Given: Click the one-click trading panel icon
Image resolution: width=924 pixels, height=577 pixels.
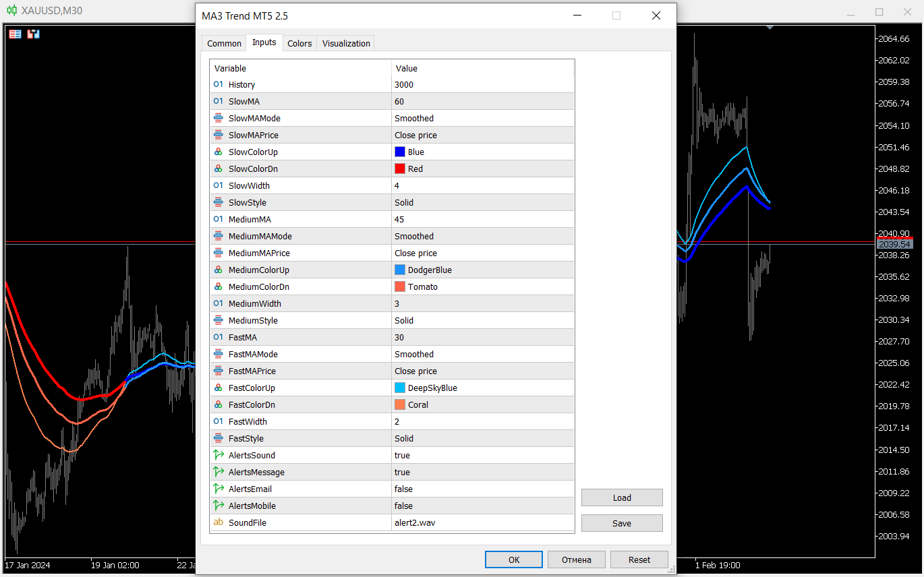Looking at the screenshot, I should coord(33,34).
